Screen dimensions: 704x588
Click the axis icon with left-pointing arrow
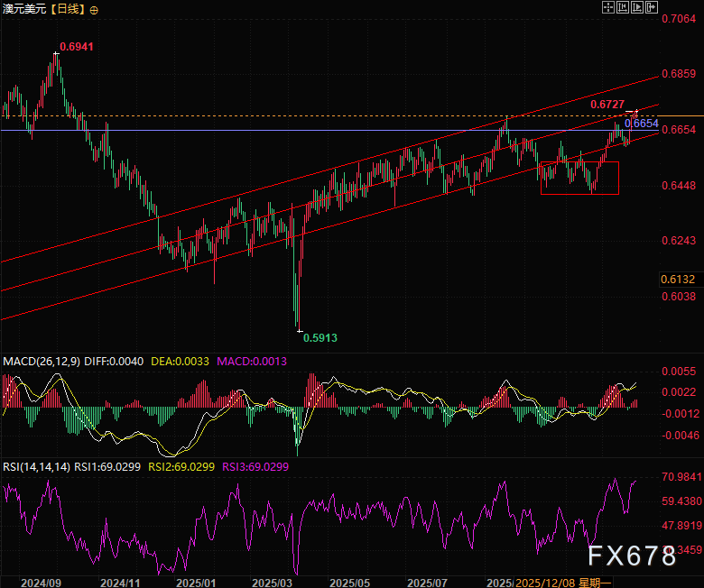(622, 7)
